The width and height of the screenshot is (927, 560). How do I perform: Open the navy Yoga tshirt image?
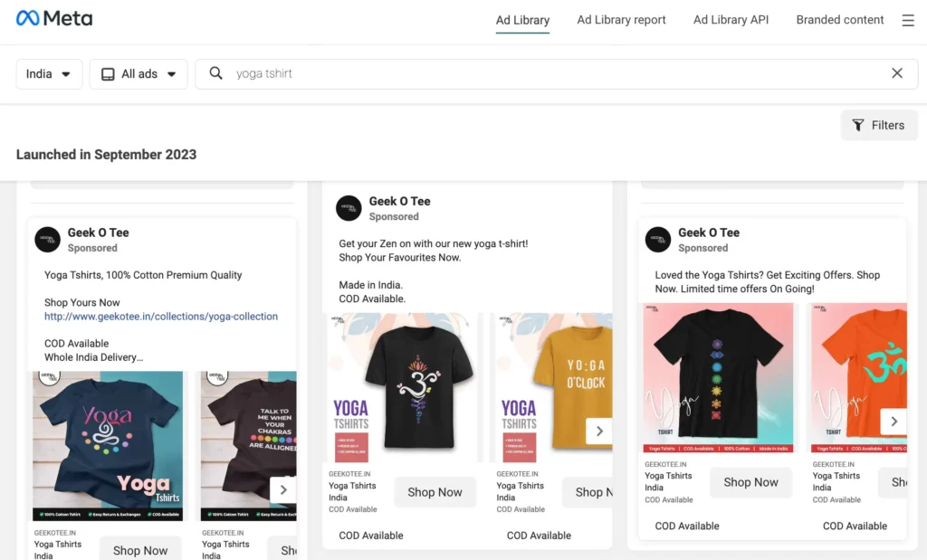(x=108, y=446)
